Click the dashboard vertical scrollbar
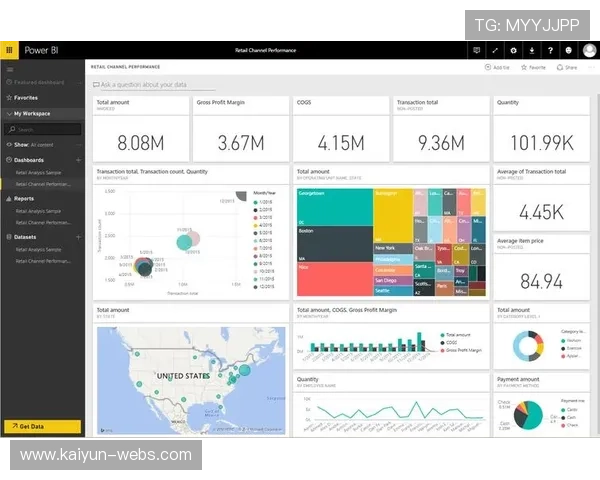 click(x=598, y=264)
